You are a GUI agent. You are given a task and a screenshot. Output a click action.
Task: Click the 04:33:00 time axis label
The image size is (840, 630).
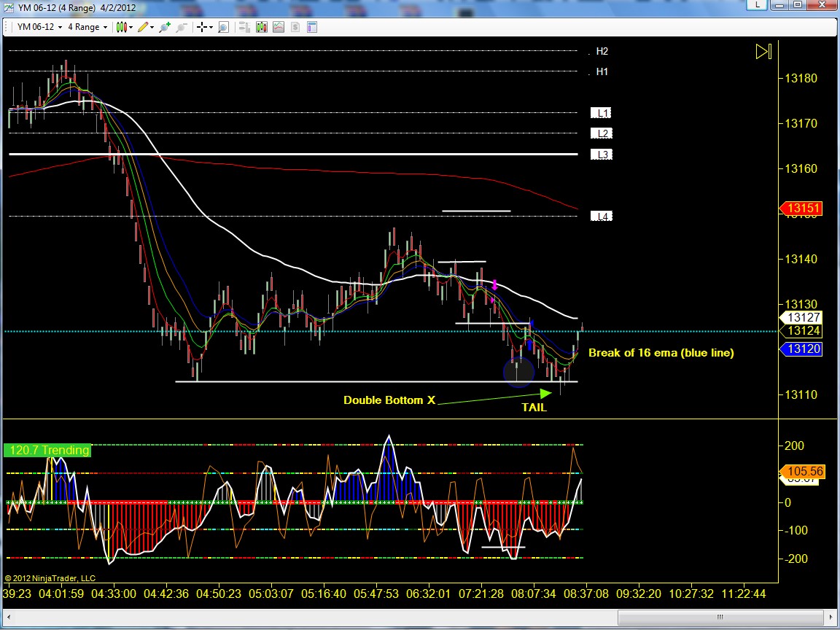114,594
